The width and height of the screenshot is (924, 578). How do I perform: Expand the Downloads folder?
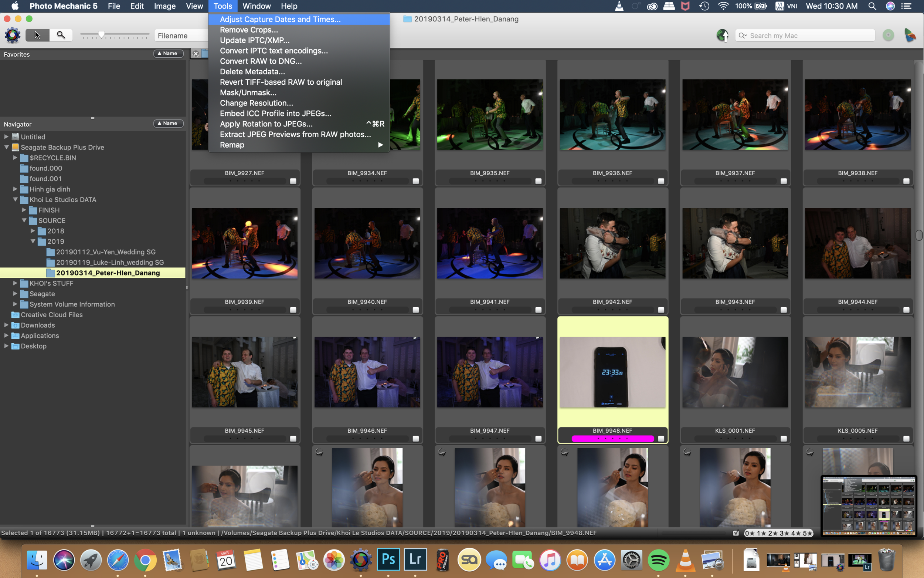[x=6, y=325]
